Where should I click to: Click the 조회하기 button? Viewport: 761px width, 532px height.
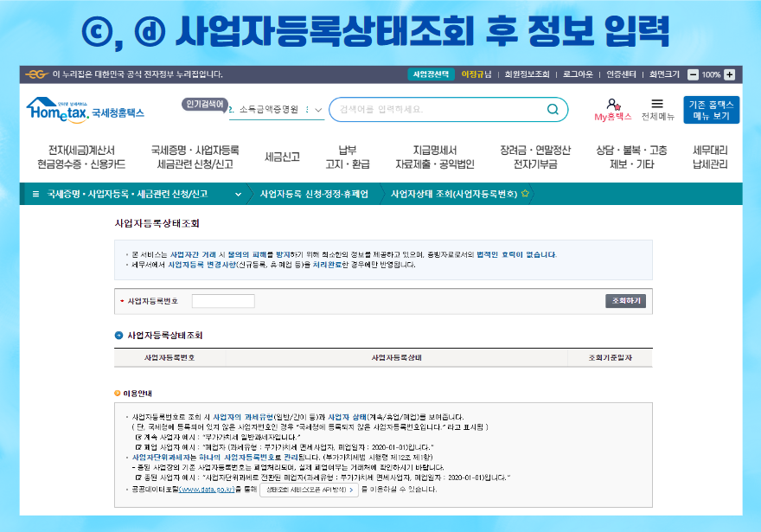(624, 300)
